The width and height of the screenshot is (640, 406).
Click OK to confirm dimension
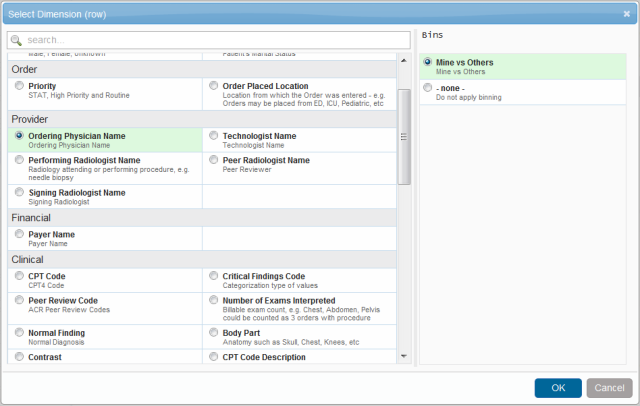tap(558, 388)
